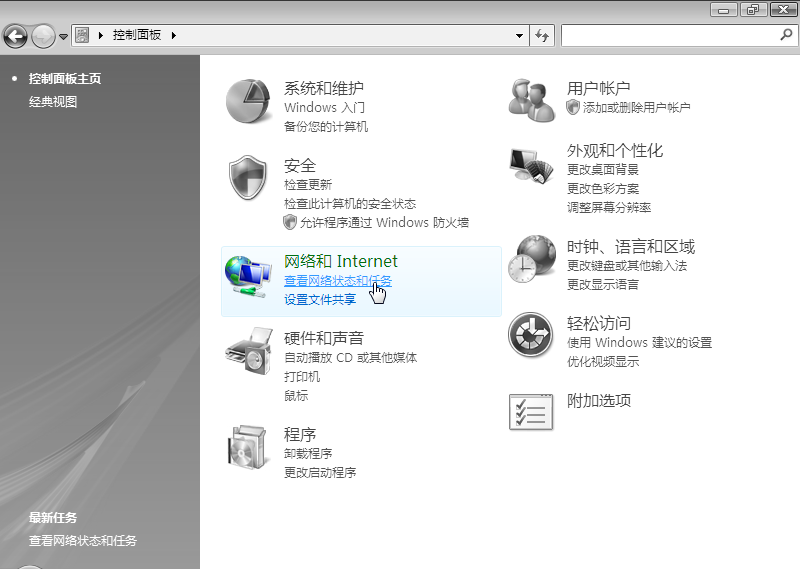Screen dimensions: 800x569
Task: Click the 时钟、语言和区域 globe clock icon
Action: (x=532, y=259)
